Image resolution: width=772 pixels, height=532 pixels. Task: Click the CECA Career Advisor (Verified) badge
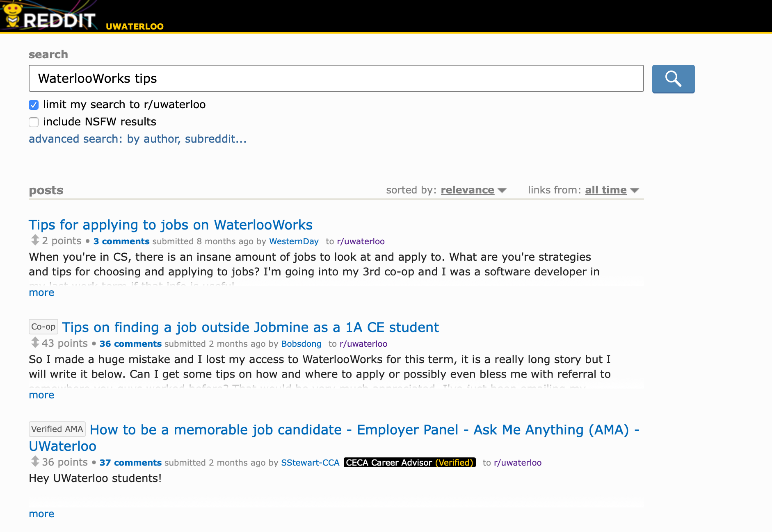[x=409, y=462]
